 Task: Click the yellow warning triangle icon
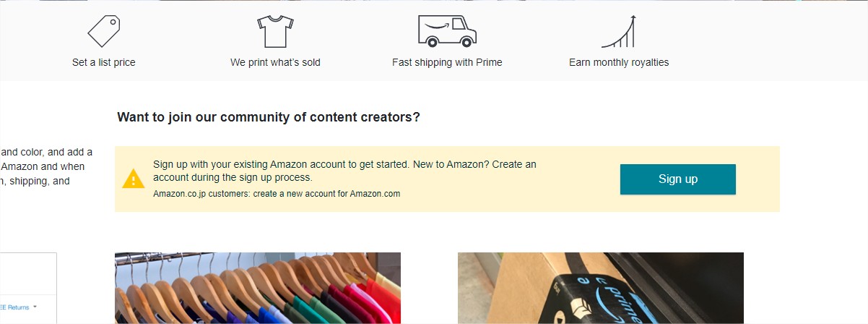click(134, 179)
